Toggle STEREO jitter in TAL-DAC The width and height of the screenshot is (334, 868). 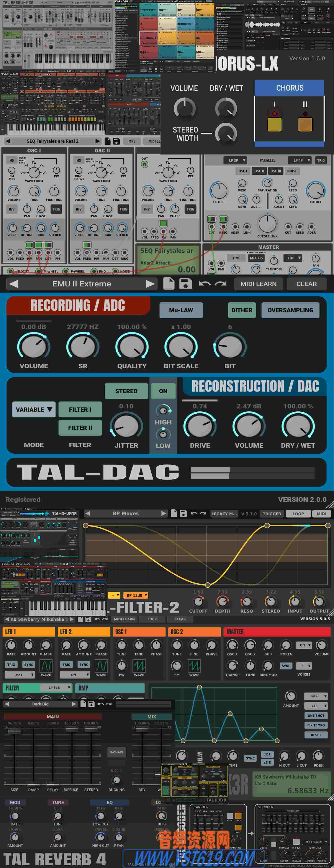tap(126, 391)
